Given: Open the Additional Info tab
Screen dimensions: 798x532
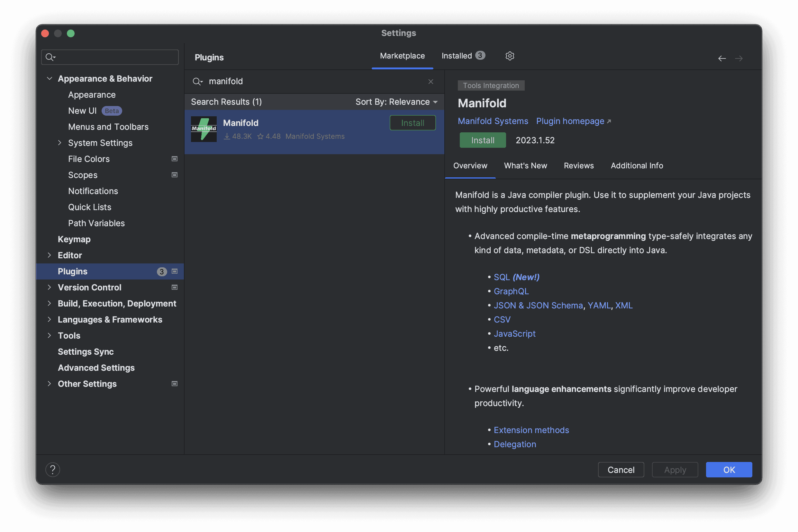Looking at the screenshot, I should pyautogui.click(x=637, y=165).
